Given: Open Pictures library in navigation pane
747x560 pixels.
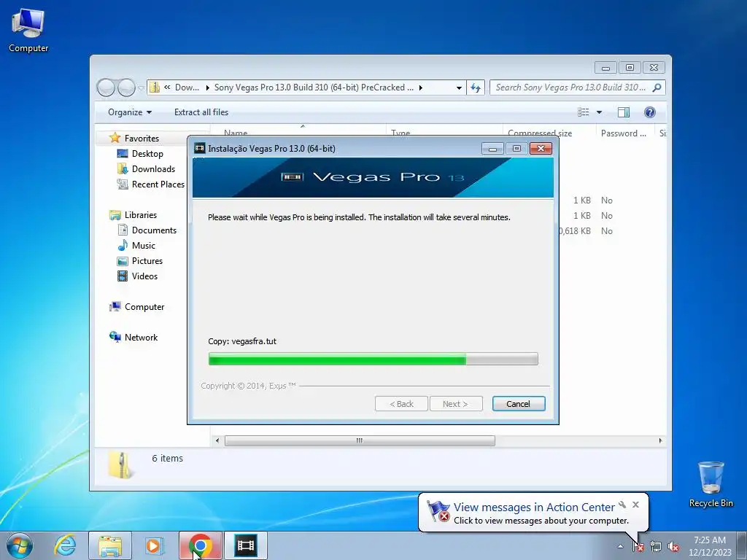Looking at the screenshot, I should pos(147,261).
